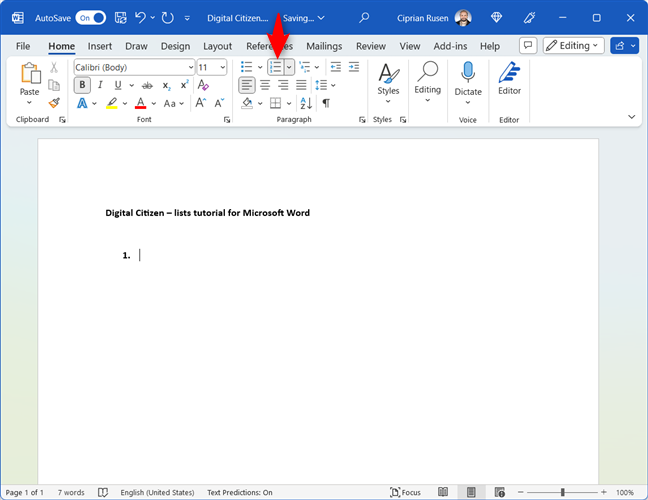Switch to Read Mode view
Screen dimensions: 648x500
(x=443, y=492)
